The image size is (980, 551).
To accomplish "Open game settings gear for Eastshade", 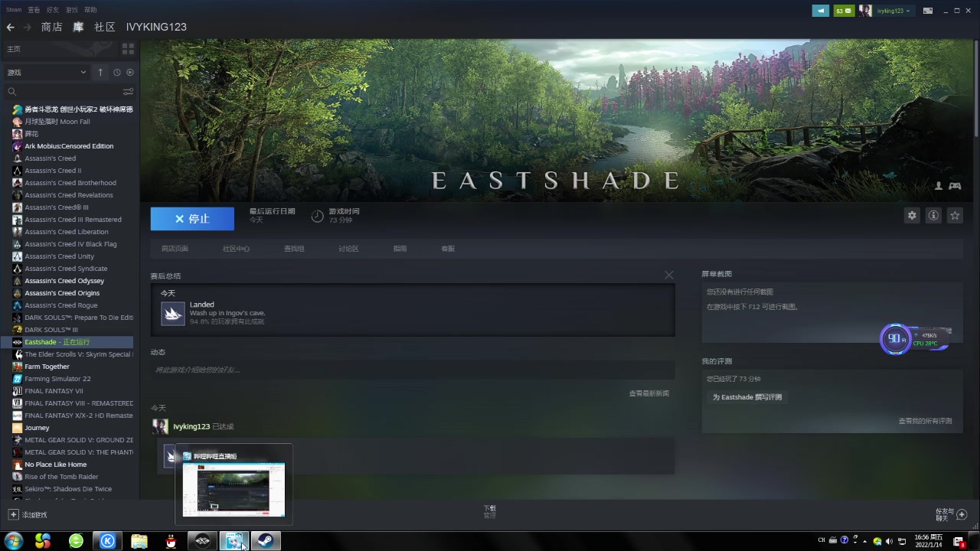I will [x=912, y=216].
